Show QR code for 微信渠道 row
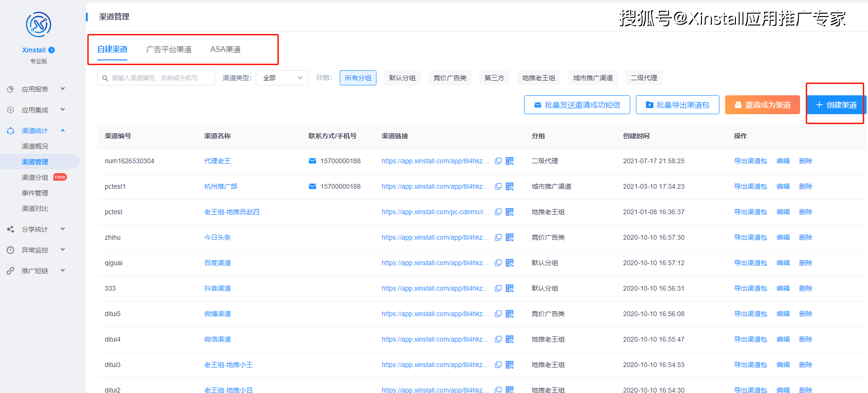 tap(509, 339)
